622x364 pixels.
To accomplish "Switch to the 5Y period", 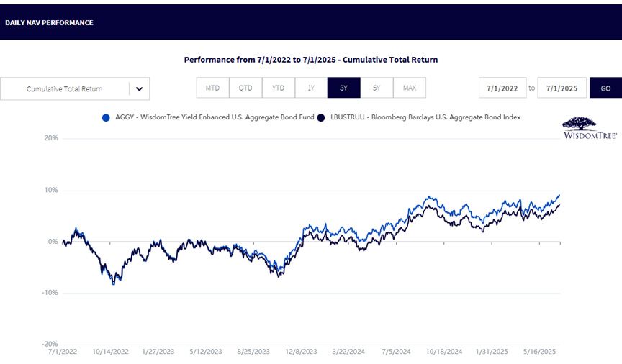I will coord(377,88).
